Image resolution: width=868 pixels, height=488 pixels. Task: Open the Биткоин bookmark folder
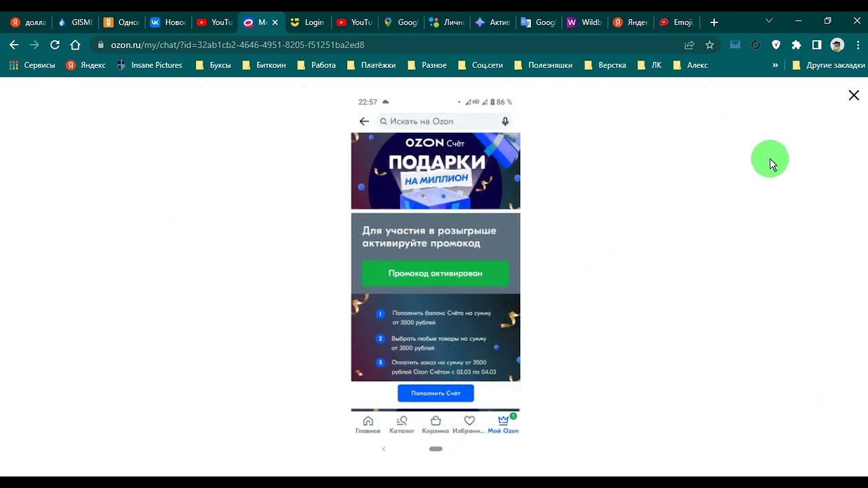tap(264, 65)
